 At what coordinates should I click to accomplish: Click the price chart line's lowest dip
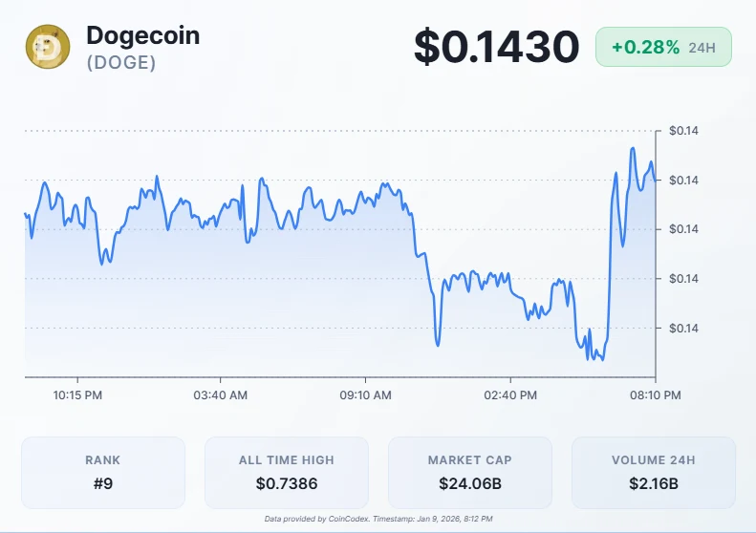point(601,359)
